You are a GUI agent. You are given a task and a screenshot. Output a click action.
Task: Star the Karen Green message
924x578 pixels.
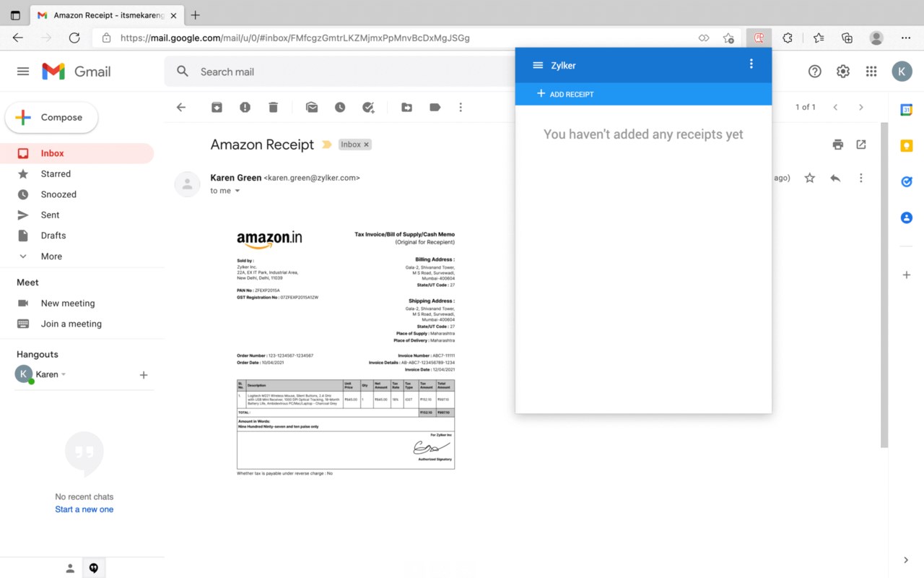810,178
